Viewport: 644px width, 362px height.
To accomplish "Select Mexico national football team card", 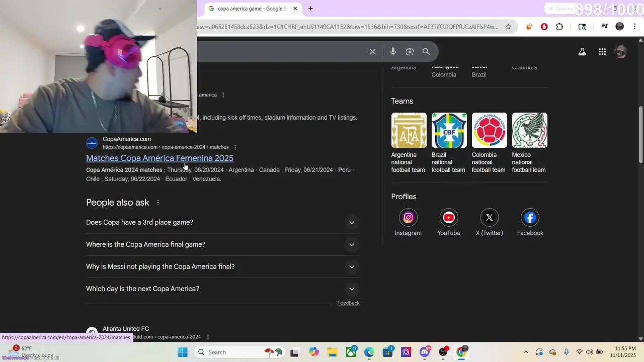I will pyautogui.click(x=529, y=143).
